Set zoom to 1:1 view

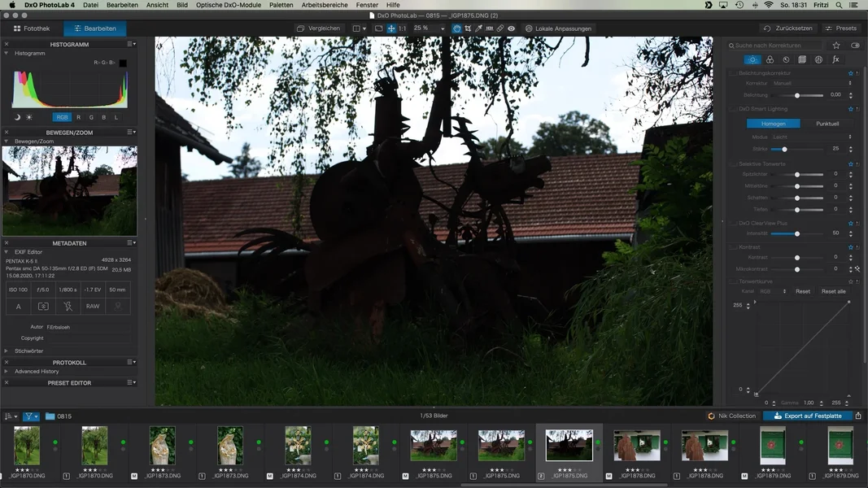[402, 28]
